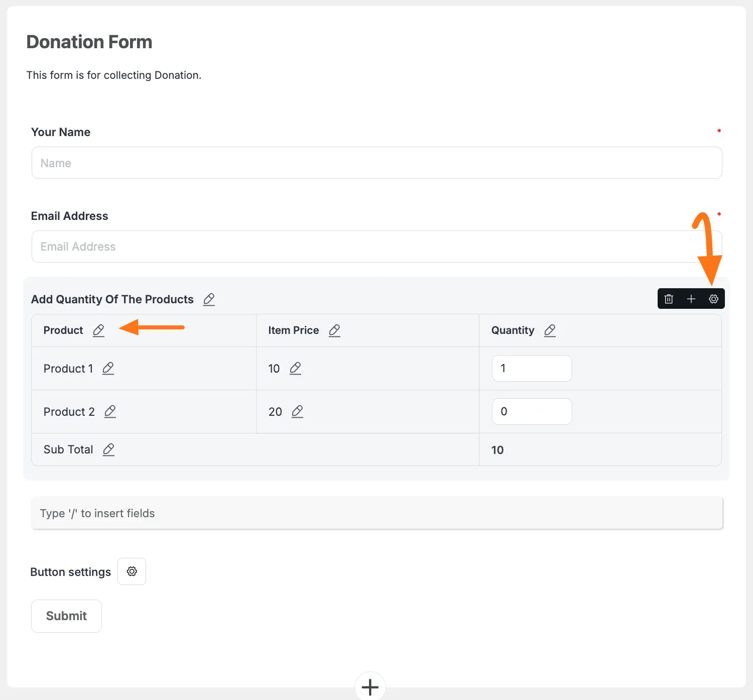The image size is (753, 700).
Task: Click the Product 2 quantity field
Action: click(x=532, y=412)
